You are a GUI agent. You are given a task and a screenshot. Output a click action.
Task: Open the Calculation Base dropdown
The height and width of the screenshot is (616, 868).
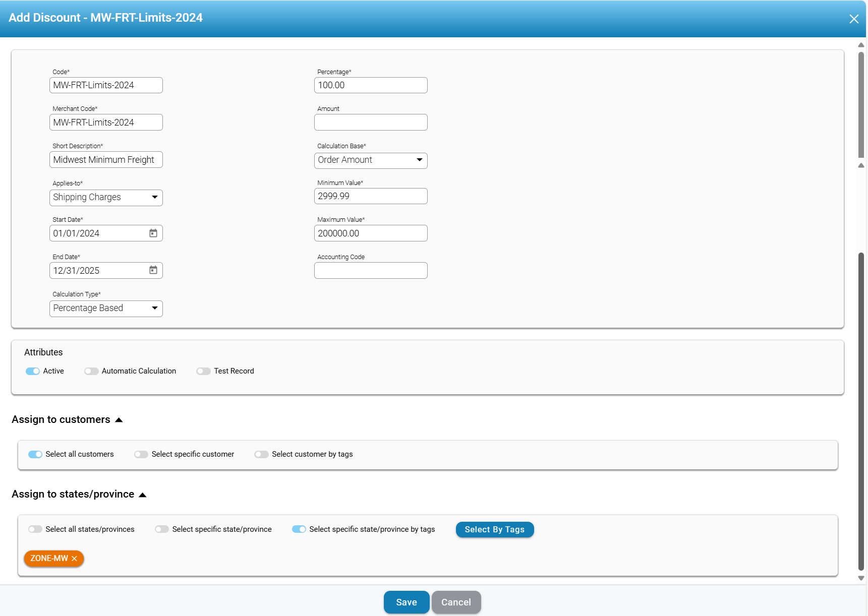click(371, 160)
